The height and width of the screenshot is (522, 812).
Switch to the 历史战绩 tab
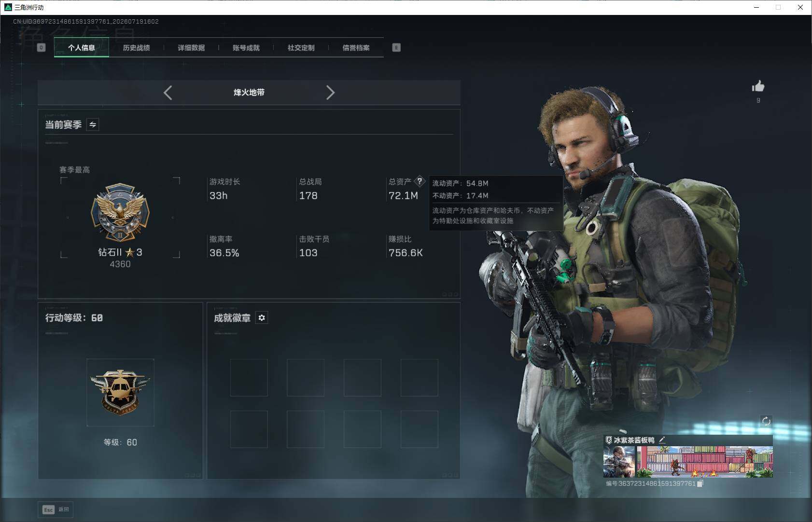pyautogui.click(x=136, y=47)
